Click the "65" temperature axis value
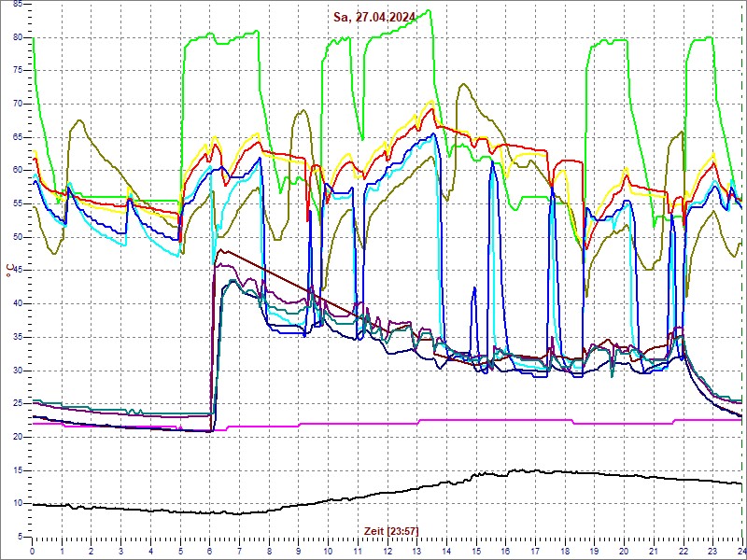Image resolution: width=747 pixels, height=560 pixels. pos(17,137)
